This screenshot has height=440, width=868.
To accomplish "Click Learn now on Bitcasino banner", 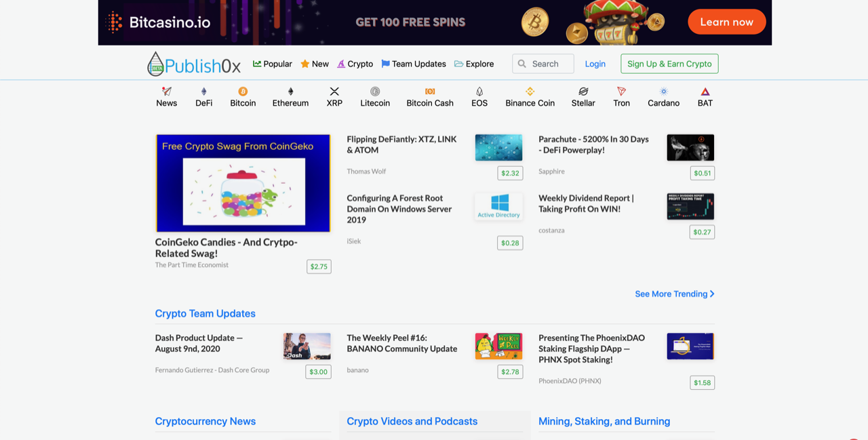I will (x=727, y=22).
